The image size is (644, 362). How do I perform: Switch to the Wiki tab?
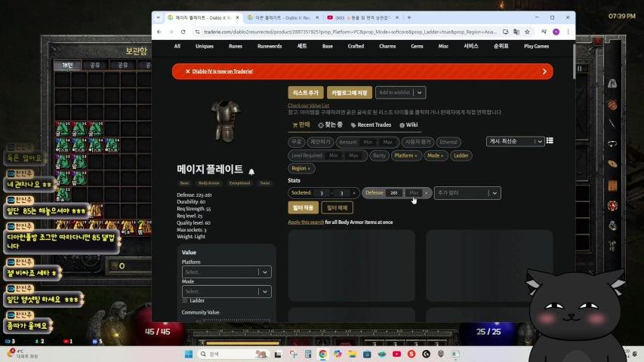[x=408, y=124]
